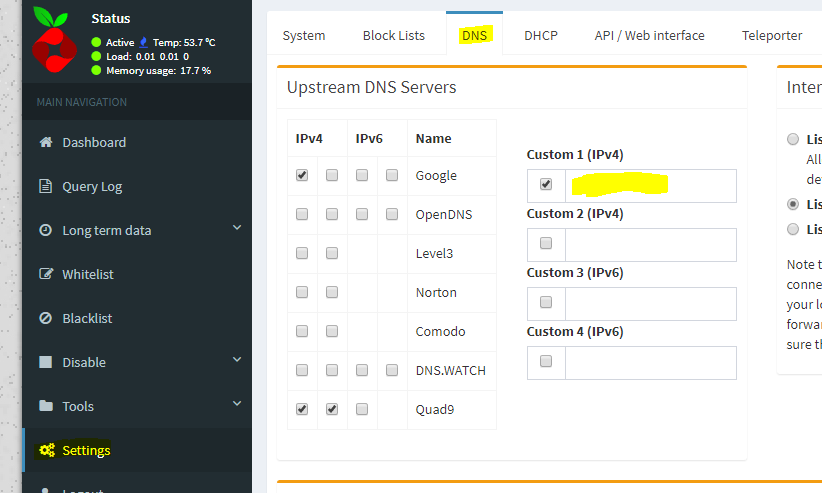
Task: Enable OpenDNS first IPv4 checkbox
Action: tap(302, 214)
